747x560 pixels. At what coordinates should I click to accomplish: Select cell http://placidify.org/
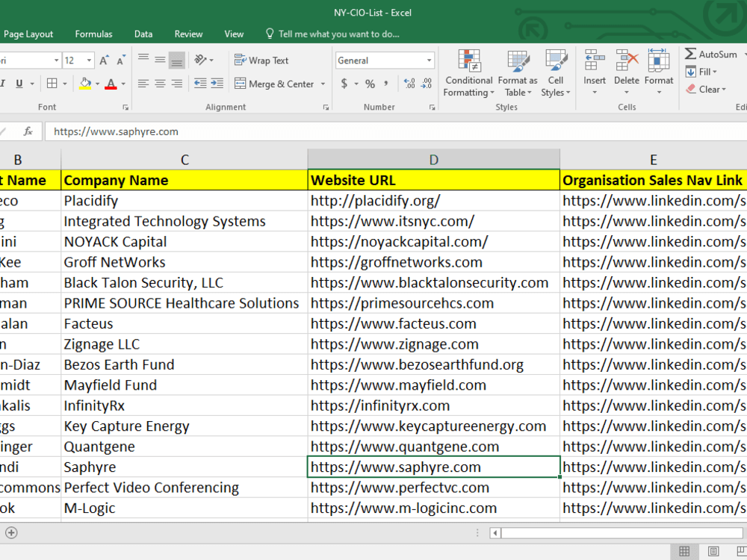tap(433, 201)
